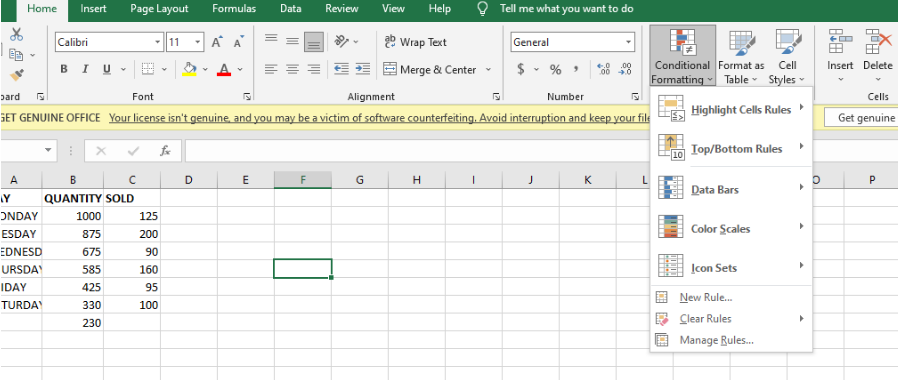
Task: Switch to the Page Layout tab
Action: (159, 9)
